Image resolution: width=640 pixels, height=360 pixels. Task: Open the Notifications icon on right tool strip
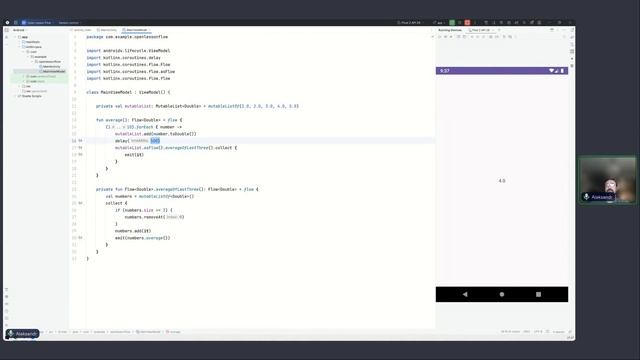[x=572, y=30]
